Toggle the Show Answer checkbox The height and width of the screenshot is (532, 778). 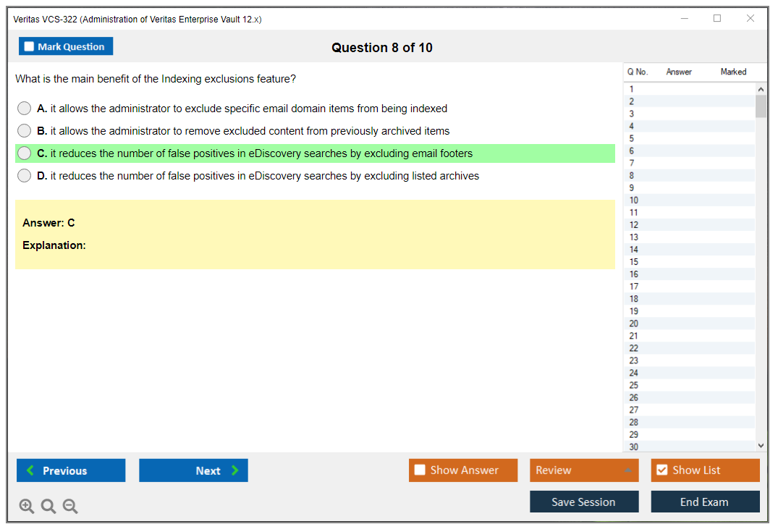click(420, 470)
